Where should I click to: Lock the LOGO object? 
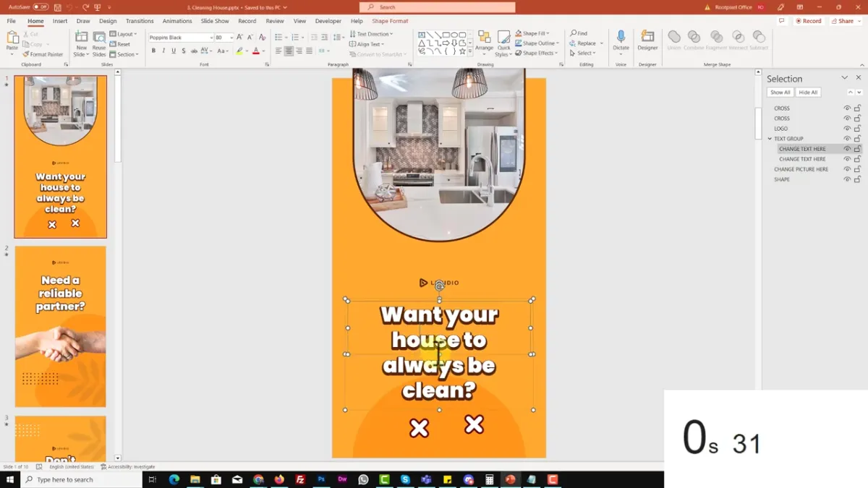click(858, 129)
